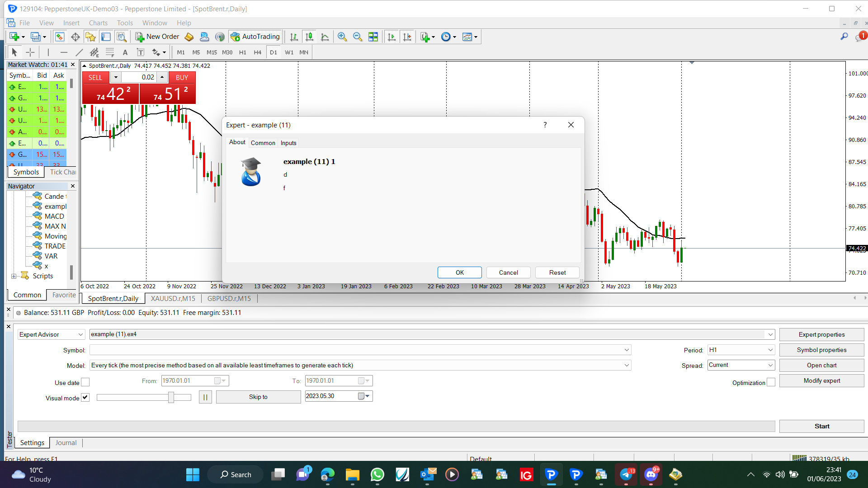Select the horizontal line tool
This screenshot has height=488, width=868.
(64, 52)
